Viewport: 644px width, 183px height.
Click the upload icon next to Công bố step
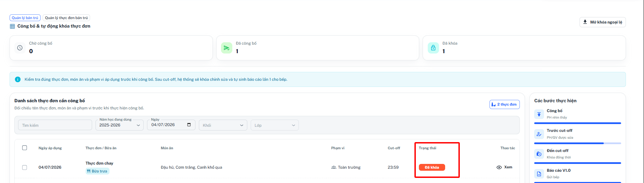tap(539, 114)
